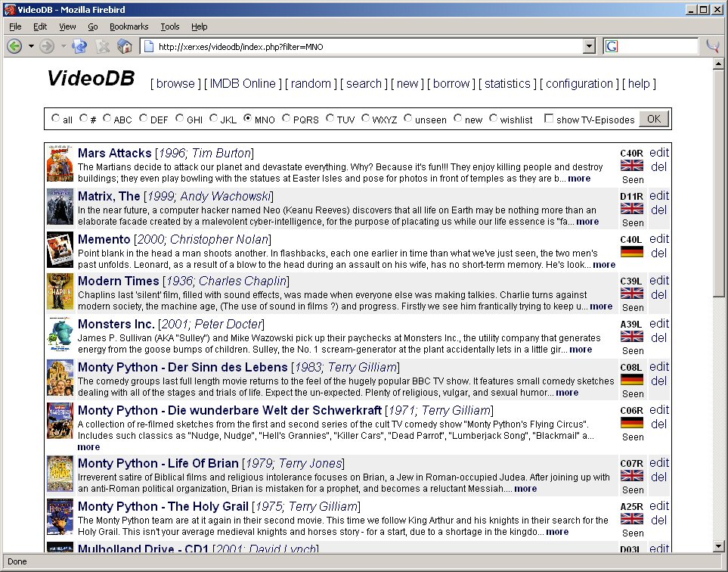This screenshot has width=728, height=572.
Task: Click the UK flag in the Holy Grail row
Action: [x=632, y=519]
